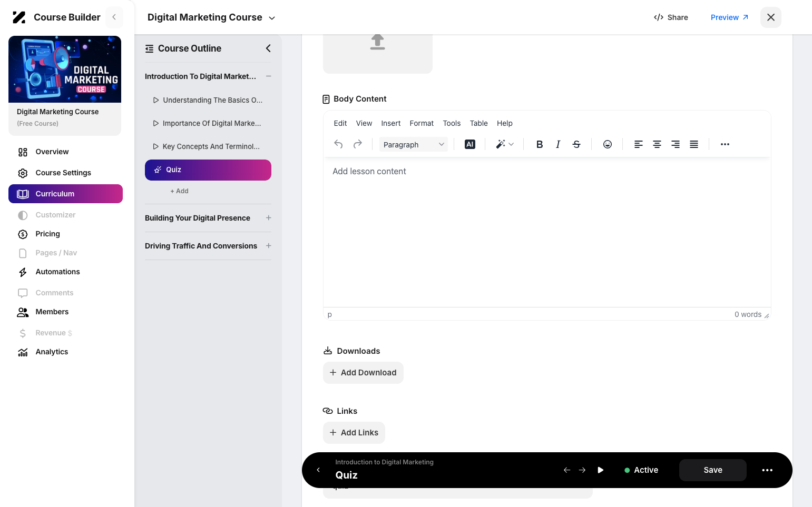Click the Add Links button
This screenshot has width=812, height=507.
pos(354,433)
